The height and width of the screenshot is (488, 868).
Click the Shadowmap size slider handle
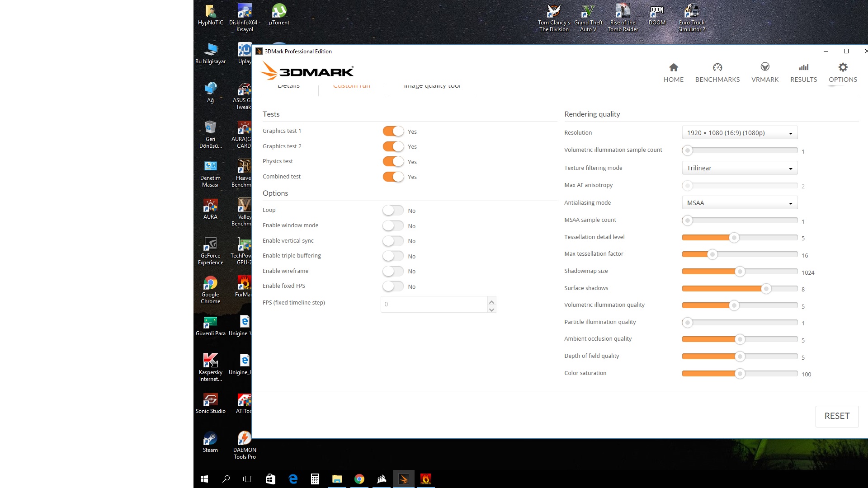point(740,272)
